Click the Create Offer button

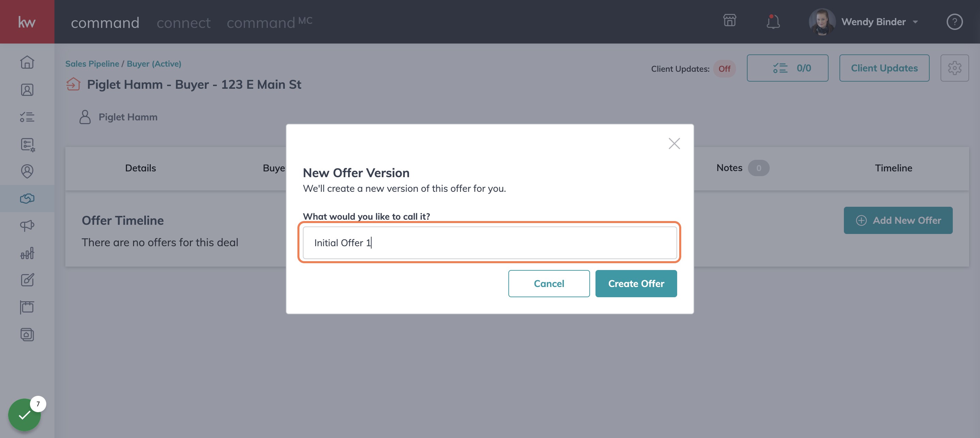point(636,284)
